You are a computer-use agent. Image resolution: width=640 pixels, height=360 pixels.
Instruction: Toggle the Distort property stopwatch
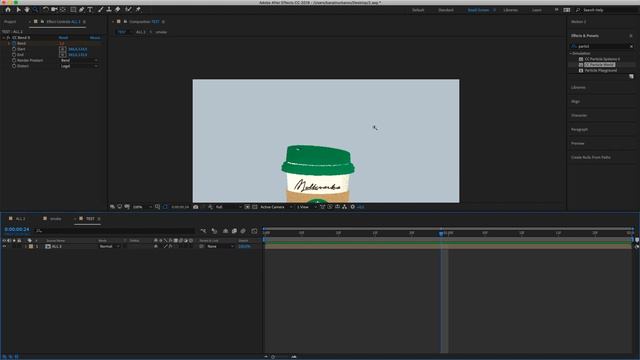point(14,66)
